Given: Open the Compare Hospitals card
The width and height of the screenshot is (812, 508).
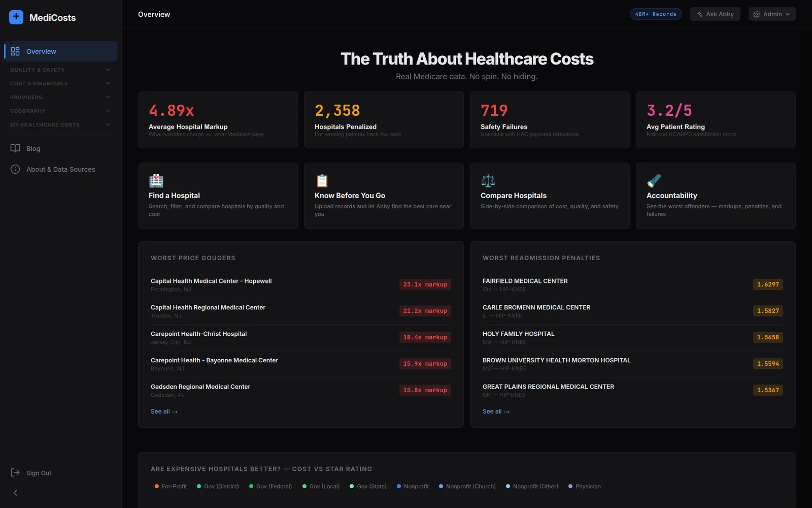Looking at the screenshot, I should tap(550, 196).
